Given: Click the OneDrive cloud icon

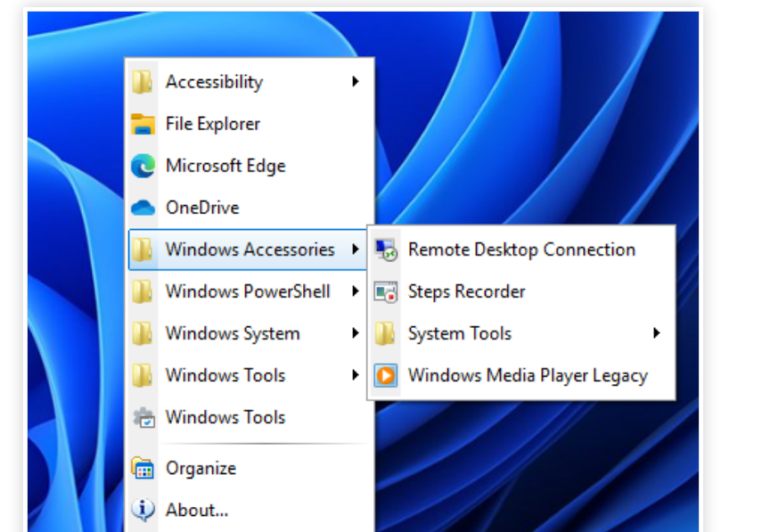Looking at the screenshot, I should (x=143, y=208).
